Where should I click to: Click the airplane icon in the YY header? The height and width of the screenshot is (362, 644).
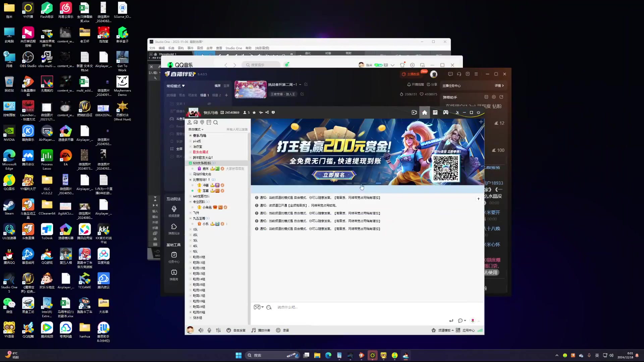coord(261,113)
